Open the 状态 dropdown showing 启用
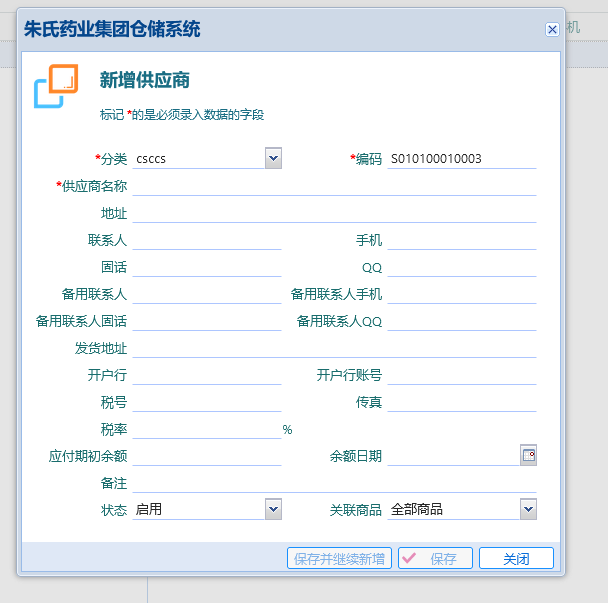608x603 pixels. click(x=273, y=509)
